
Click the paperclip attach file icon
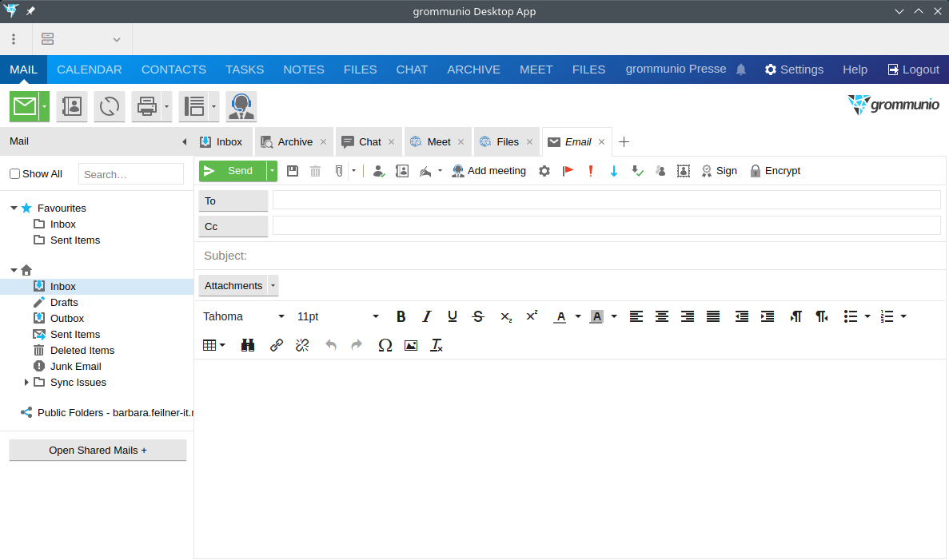click(x=339, y=171)
